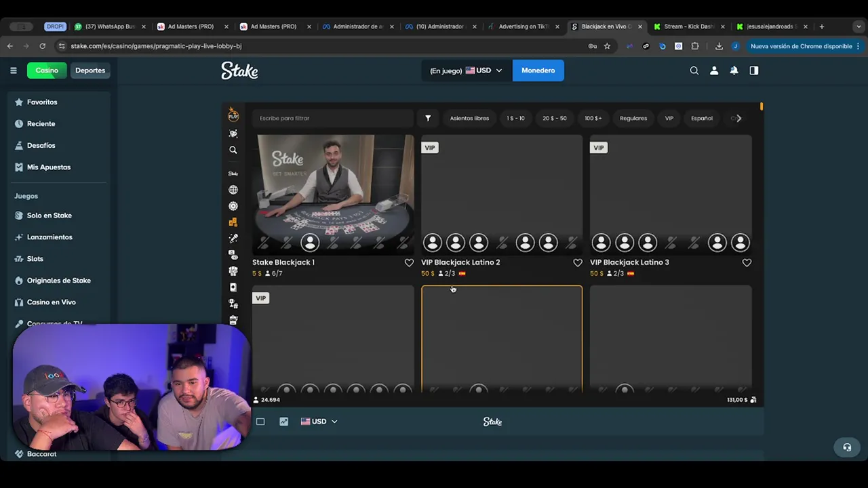Toggle the right sidebar panel icon
Screen dimensions: 868x488
click(x=754, y=70)
